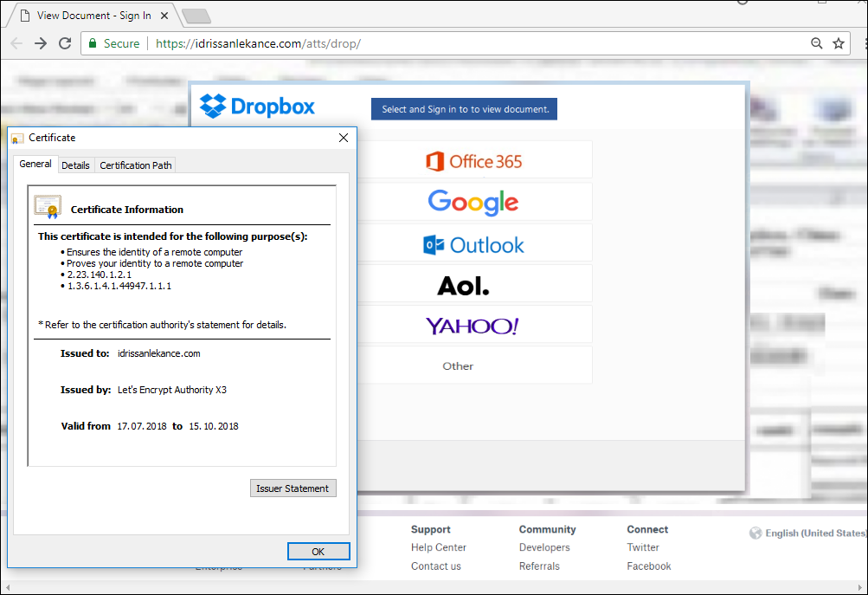Open Developers footer link
868x595 pixels.
tap(544, 547)
